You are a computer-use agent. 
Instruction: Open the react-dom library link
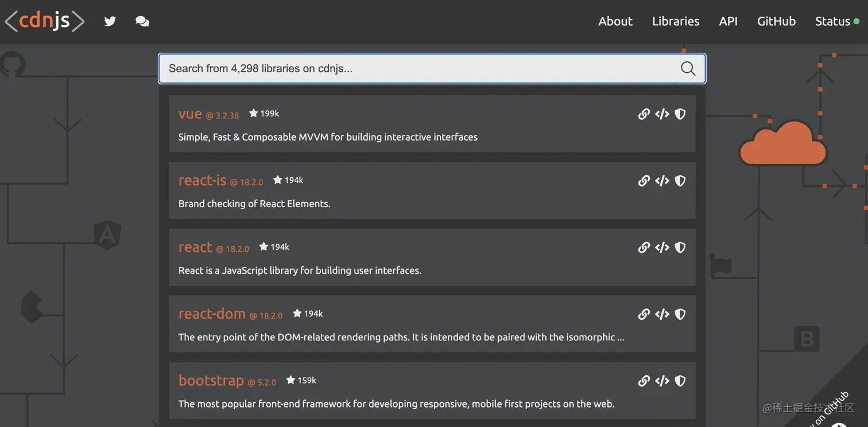[212, 313]
